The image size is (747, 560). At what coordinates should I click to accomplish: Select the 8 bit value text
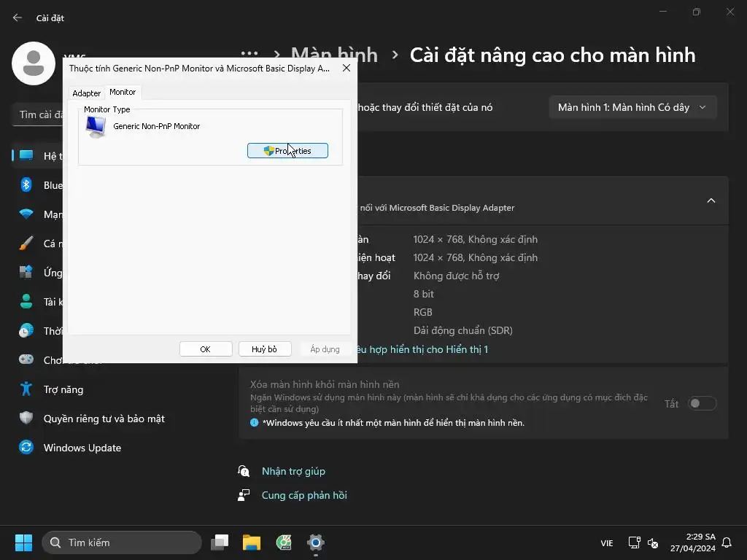coord(424,294)
